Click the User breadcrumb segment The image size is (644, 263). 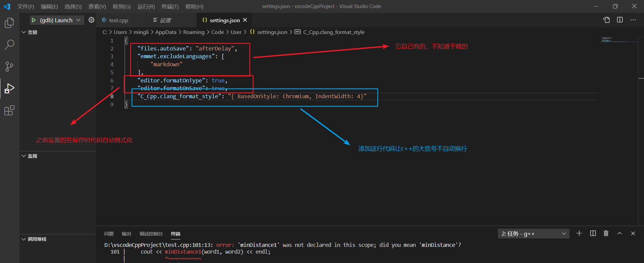(236, 32)
